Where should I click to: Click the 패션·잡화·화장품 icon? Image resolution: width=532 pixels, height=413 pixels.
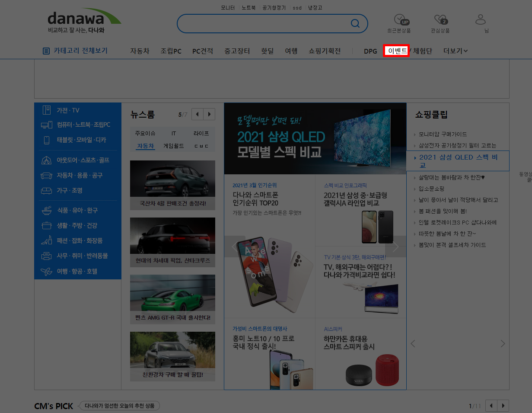(47, 241)
